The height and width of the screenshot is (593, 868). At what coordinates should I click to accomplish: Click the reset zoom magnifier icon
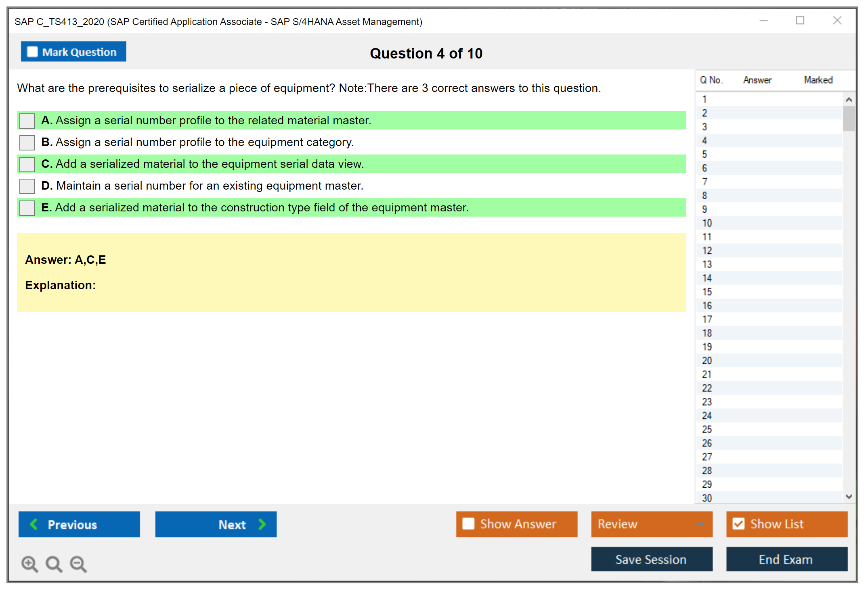tap(54, 564)
